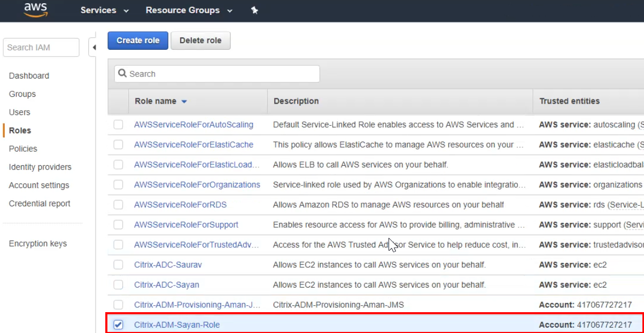
Task: Tick the Citrix-ADC-Saurav role checkbox
Action: click(x=118, y=265)
